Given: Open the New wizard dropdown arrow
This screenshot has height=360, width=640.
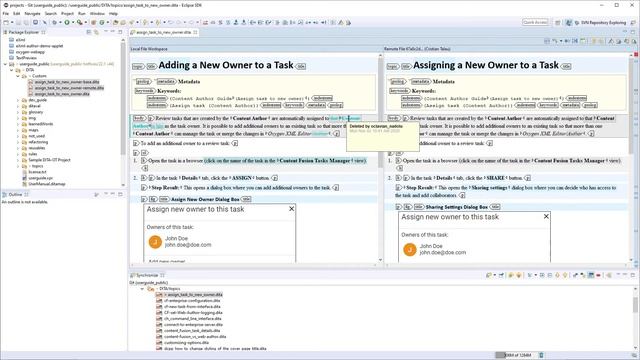Looking at the screenshot, I should [12, 22].
